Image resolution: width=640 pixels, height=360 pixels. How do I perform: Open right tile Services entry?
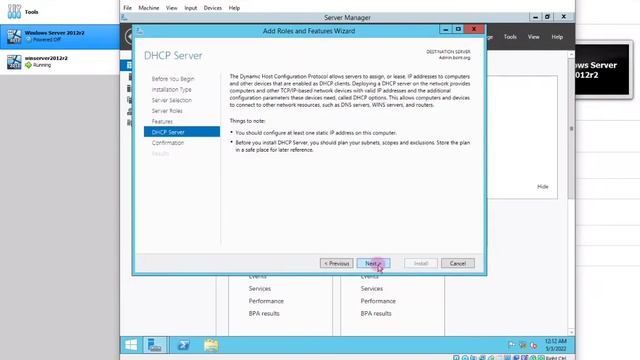coord(371,289)
